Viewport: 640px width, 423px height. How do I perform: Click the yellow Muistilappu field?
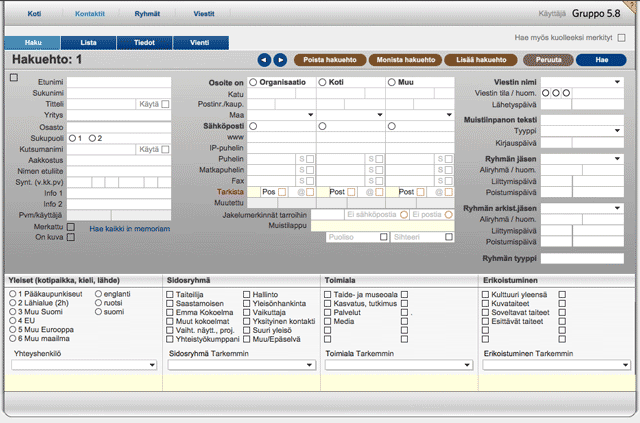[382, 226]
